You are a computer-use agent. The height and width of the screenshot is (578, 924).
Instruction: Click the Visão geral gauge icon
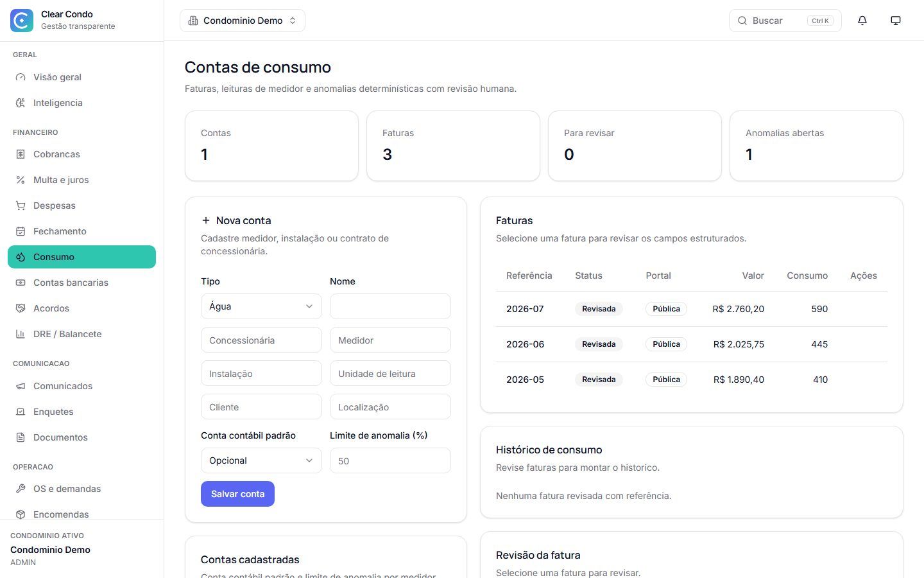[x=21, y=77]
